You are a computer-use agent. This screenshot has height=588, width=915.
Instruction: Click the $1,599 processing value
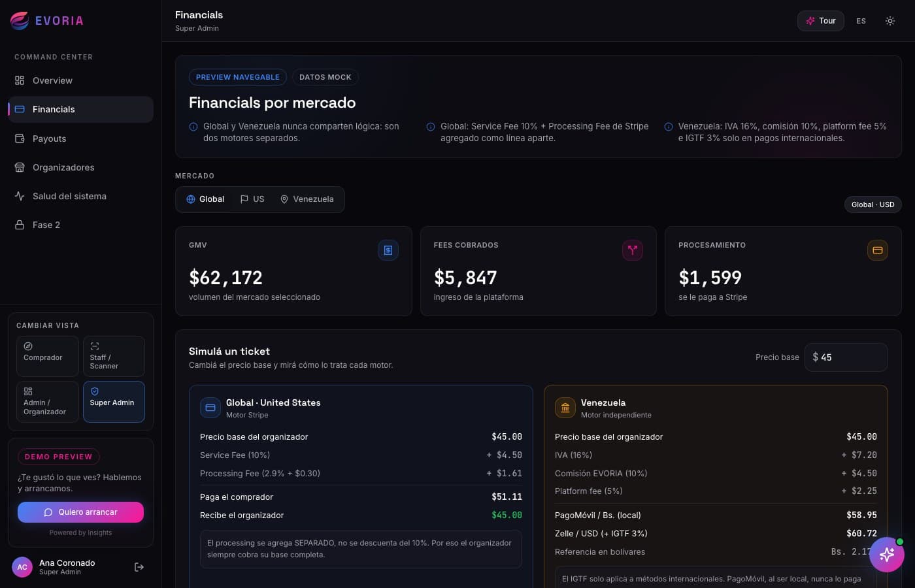[x=710, y=278]
